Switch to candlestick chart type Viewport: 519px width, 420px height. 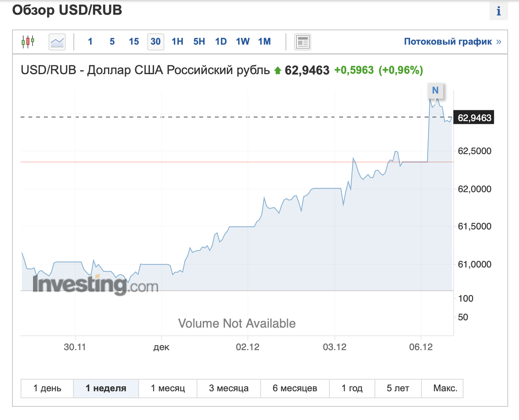click(28, 42)
